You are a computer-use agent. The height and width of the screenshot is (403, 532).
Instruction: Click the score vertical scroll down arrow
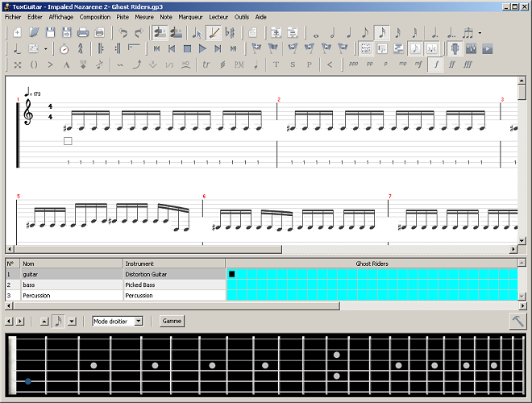522,240
